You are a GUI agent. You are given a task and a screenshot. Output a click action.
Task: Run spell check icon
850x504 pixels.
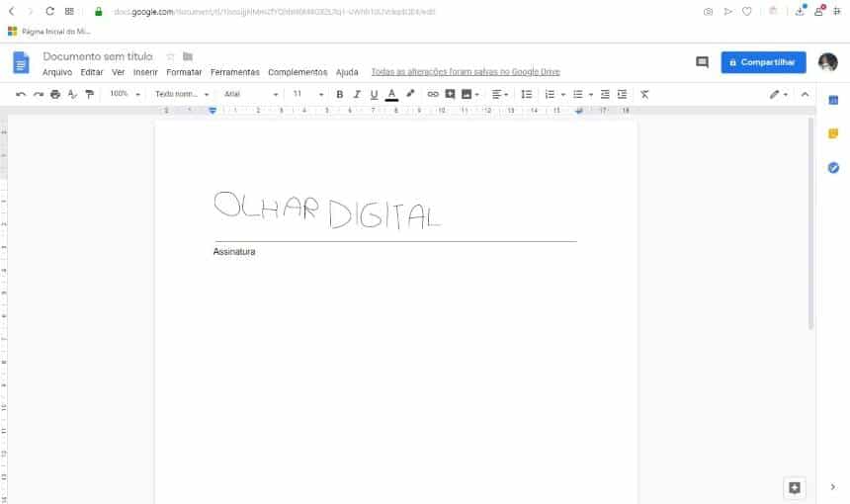pos(72,94)
